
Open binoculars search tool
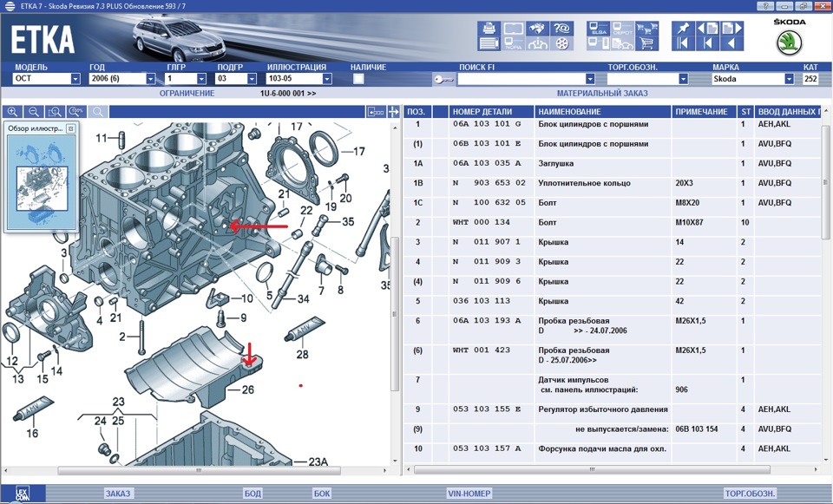(538, 28)
